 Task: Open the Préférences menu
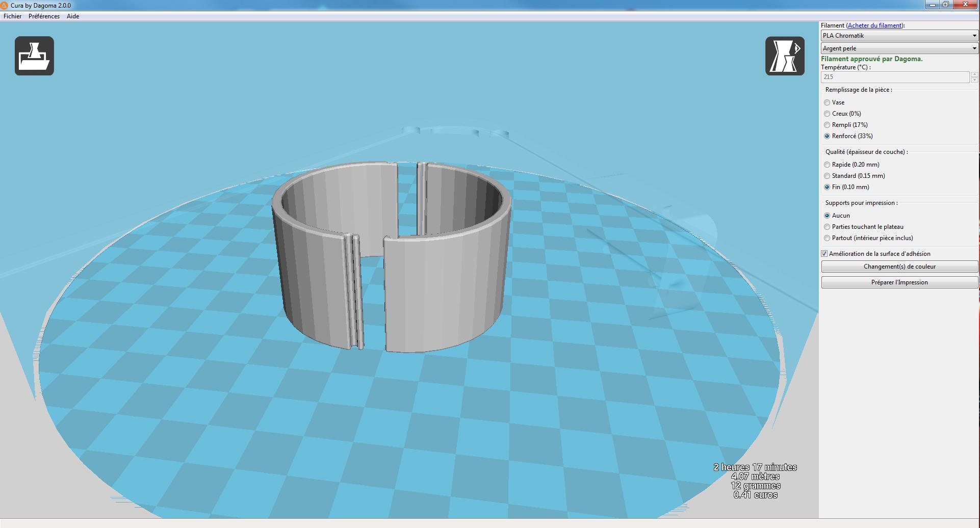(x=44, y=16)
